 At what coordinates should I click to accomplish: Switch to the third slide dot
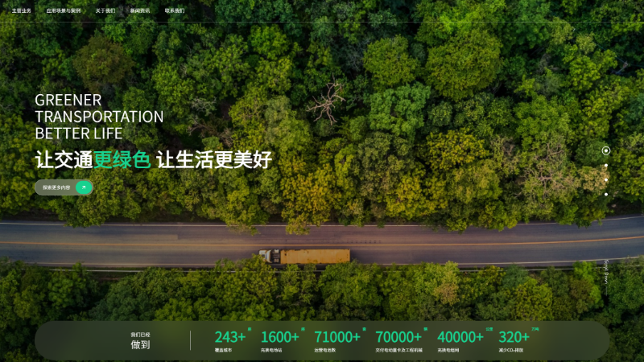coord(606,179)
